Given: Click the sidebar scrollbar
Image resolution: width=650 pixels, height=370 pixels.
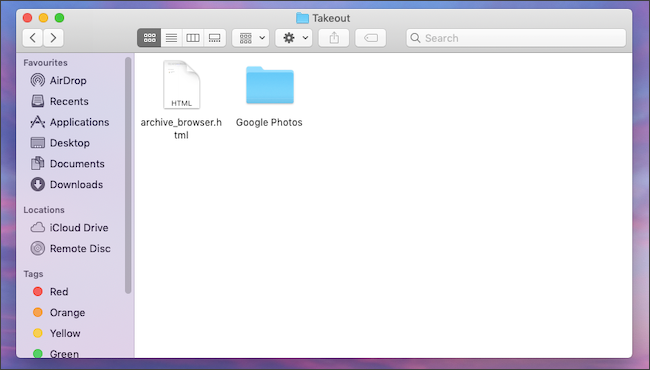Looking at the screenshot, I should [128, 175].
